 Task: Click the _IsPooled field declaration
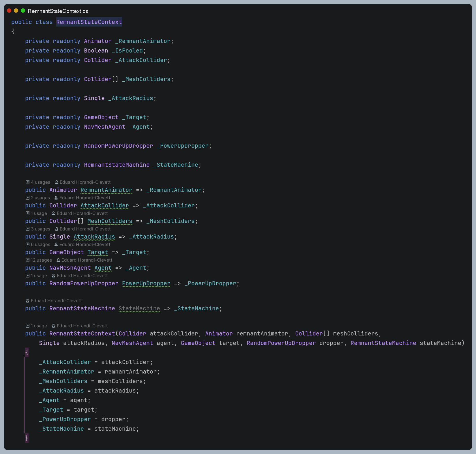[x=129, y=51]
